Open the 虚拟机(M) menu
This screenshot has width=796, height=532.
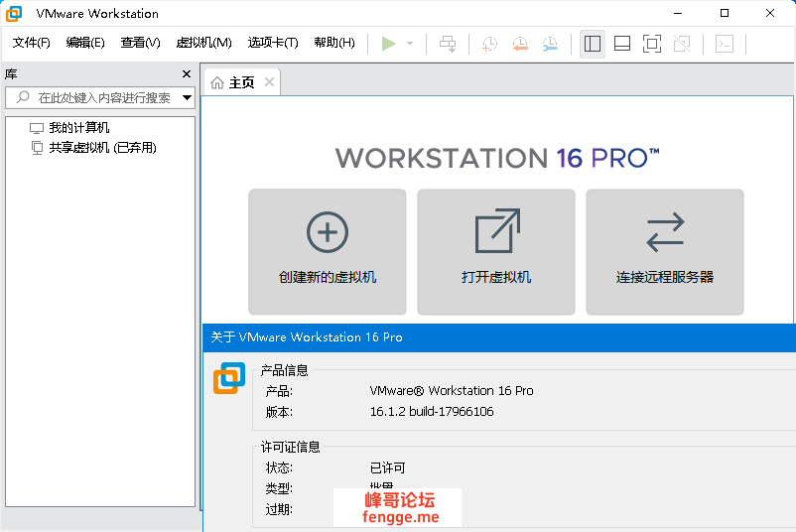tap(203, 43)
